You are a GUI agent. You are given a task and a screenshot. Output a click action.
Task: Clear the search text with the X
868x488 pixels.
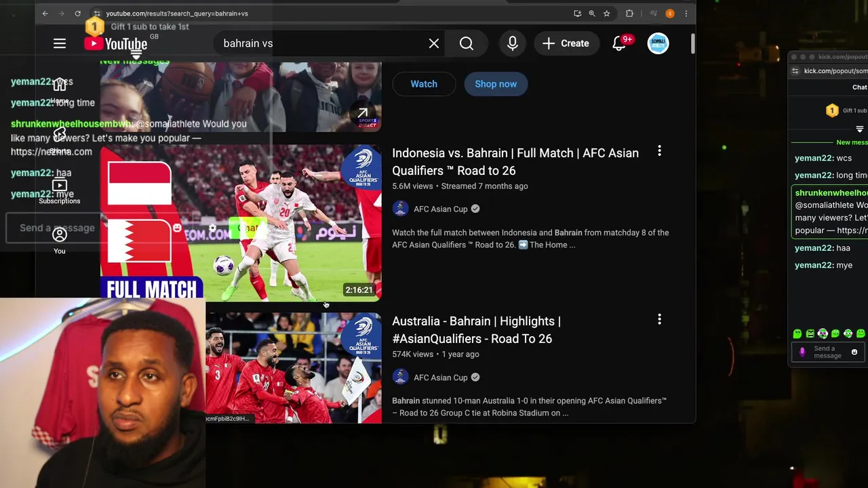(x=434, y=43)
